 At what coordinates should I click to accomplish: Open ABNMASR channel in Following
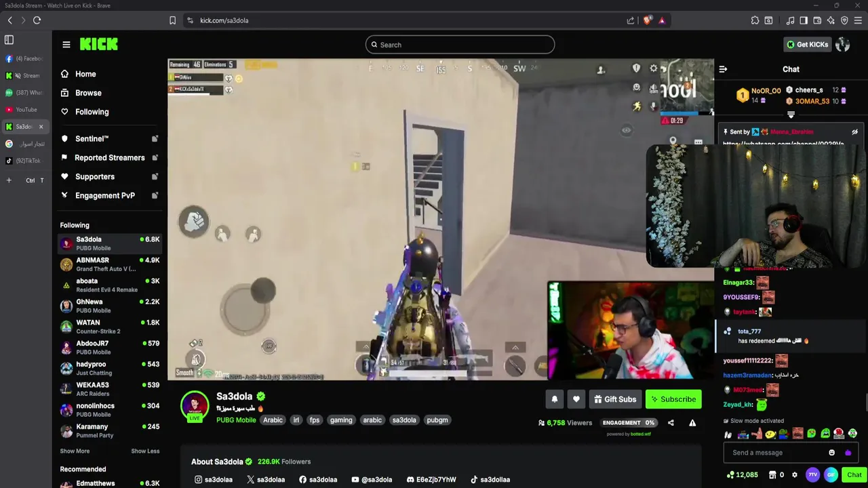pyautogui.click(x=109, y=264)
